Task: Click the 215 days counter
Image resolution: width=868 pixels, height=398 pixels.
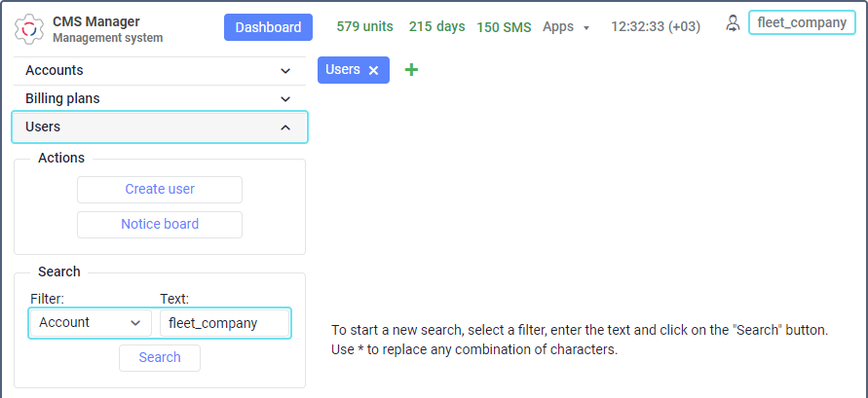Action: pos(436,27)
